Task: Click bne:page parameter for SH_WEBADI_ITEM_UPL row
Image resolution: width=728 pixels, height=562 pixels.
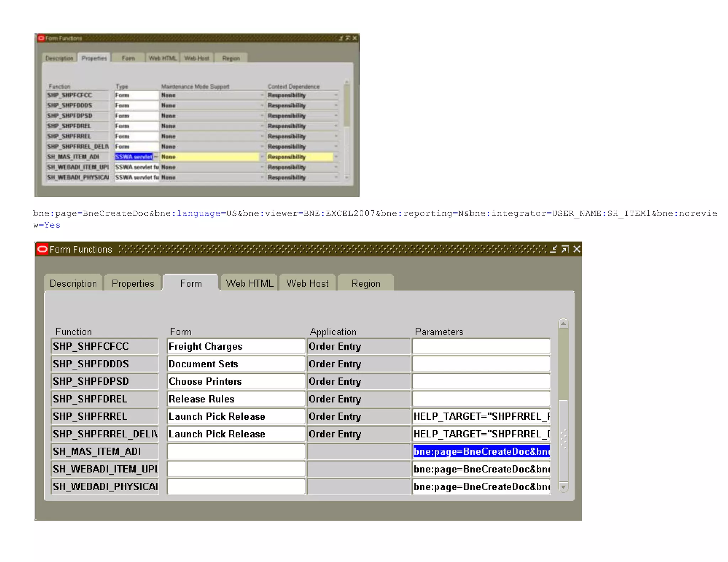Action: coord(481,469)
